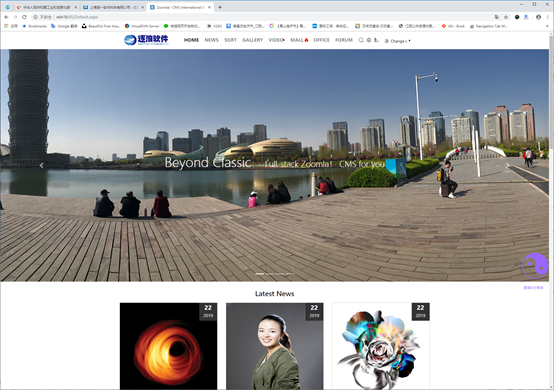Go to the FORUM navigation link
The image size is (554, 390).
click(343, 40)
